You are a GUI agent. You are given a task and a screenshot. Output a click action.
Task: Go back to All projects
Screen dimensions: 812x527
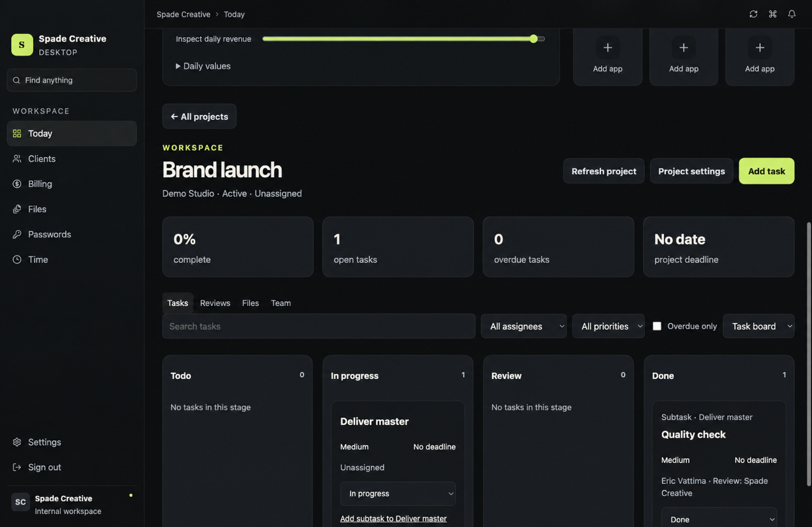(x=199, y=116)
